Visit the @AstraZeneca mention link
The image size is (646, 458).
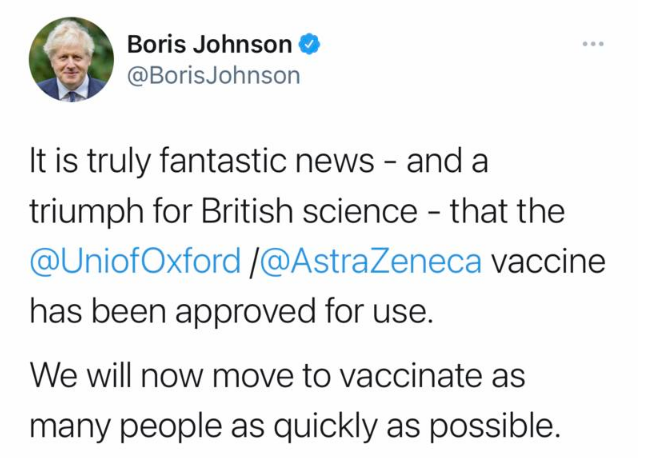[372, 262]
